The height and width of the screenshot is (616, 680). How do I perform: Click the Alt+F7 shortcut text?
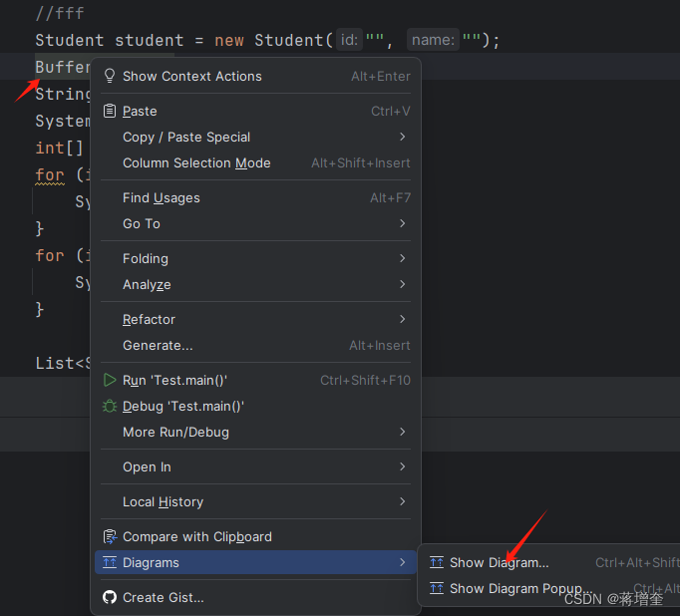(390, 198)
